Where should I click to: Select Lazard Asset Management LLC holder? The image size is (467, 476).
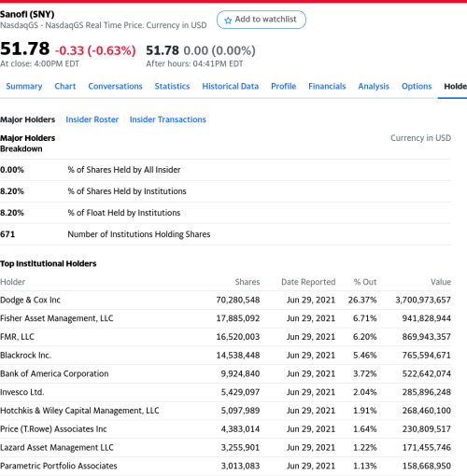57,447
